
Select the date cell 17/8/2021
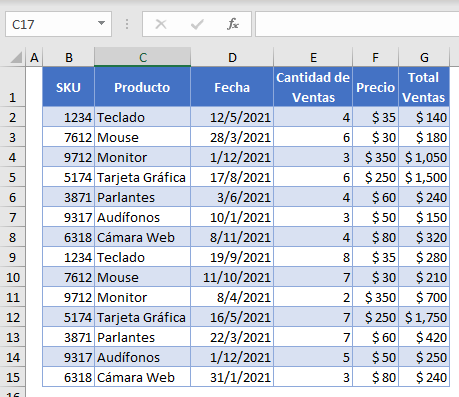pos(232,177)
